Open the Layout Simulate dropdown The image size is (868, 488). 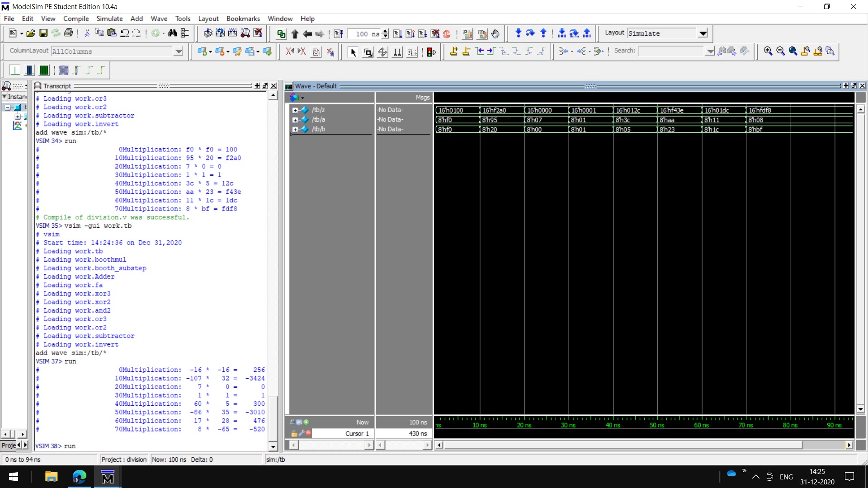pyautogui.click(x=703, y=33)
